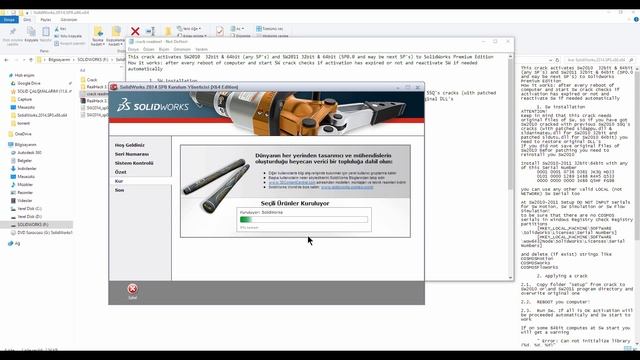Open the 3DContentCentral link in installer
The height and width of the screenshot is (360, 640).
(292, 182)
